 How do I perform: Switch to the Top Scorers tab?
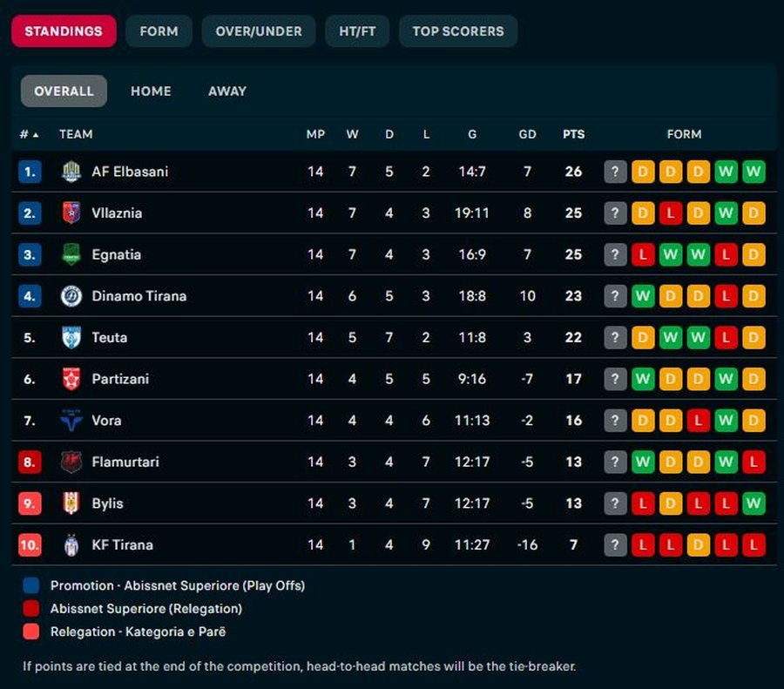click(457, 31)
